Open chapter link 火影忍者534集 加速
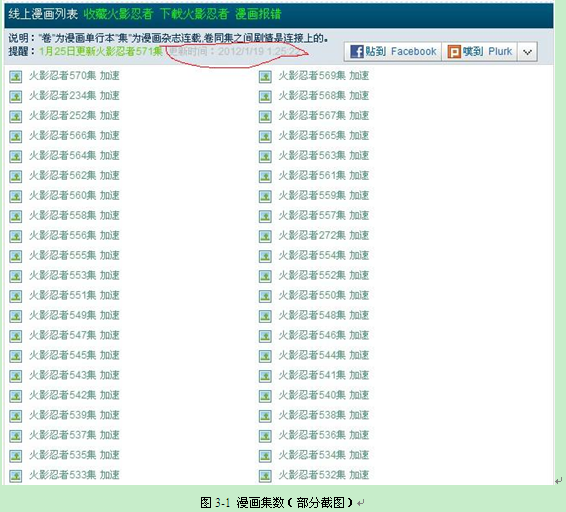 pyautogui.click(x=324, y=455)
